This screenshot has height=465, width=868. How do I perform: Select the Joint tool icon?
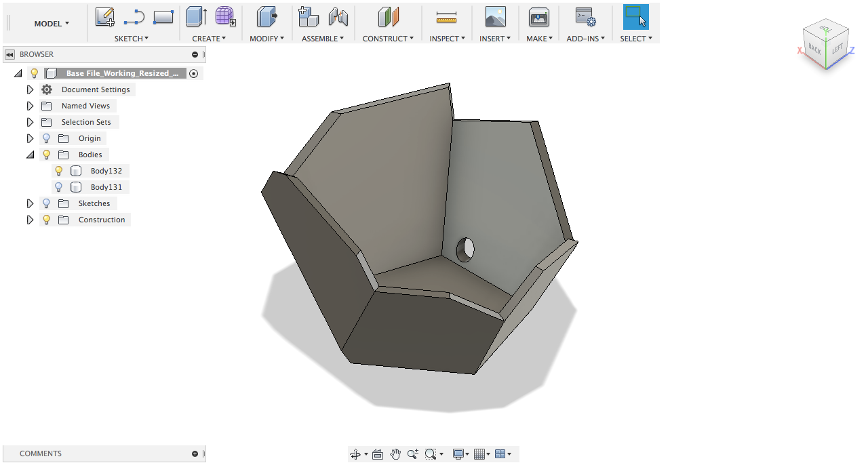coord(338,17)
